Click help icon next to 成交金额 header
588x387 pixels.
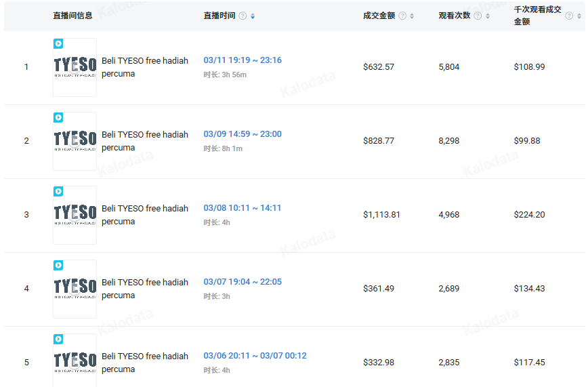[x=402, y=16]
